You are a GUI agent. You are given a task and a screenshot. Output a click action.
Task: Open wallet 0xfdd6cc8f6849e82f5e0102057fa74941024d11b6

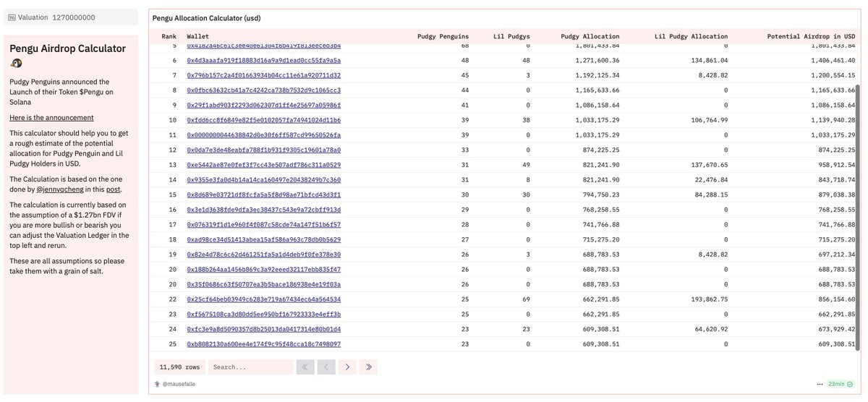point(263,120)
